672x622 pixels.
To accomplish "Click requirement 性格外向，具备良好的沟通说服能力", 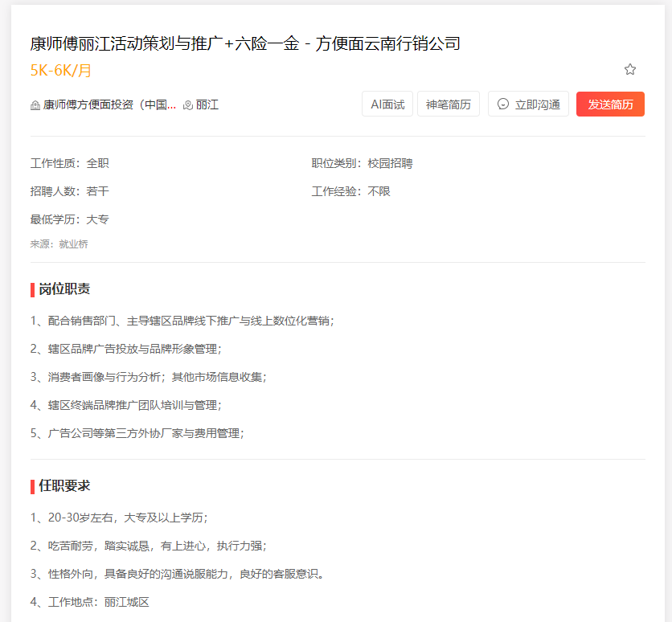I will point(177,574).
